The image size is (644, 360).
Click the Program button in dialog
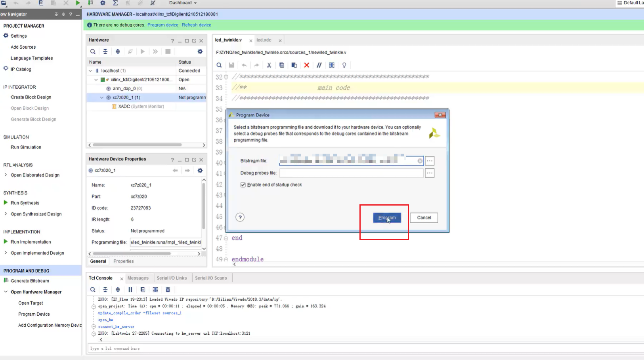coord(387,217)
